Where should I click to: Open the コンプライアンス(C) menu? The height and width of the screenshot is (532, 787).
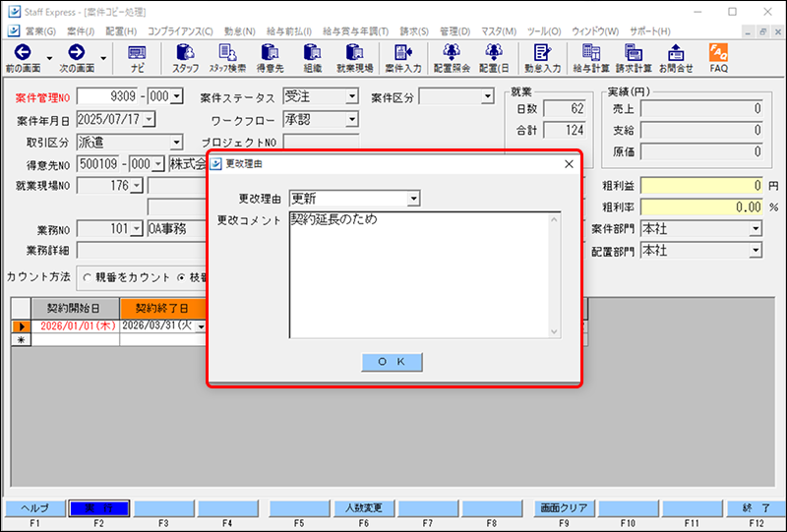tap(180, 31)
